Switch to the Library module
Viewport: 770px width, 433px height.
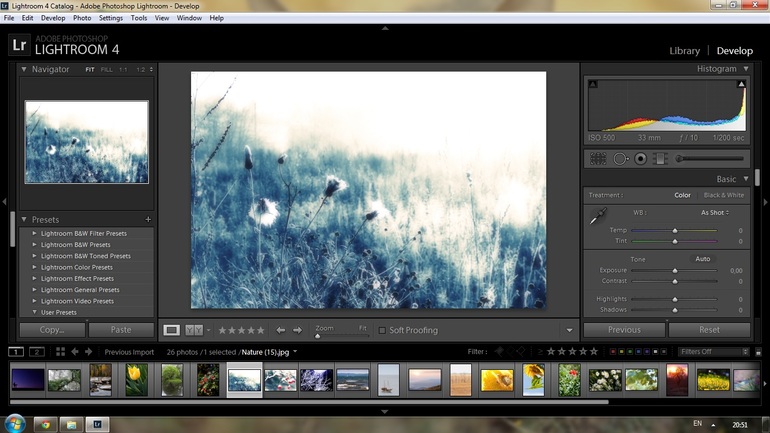(x=684, y=51)
